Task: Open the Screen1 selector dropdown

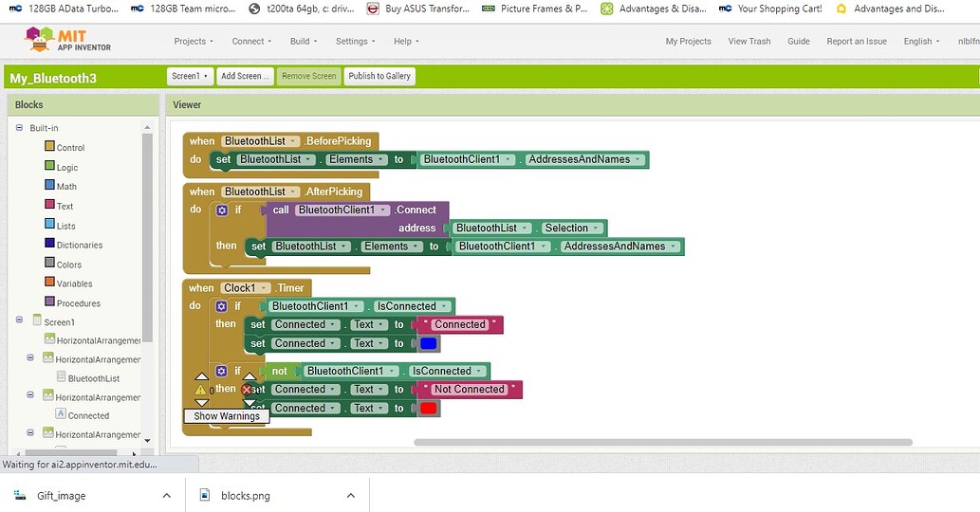Action: point(190,76)
